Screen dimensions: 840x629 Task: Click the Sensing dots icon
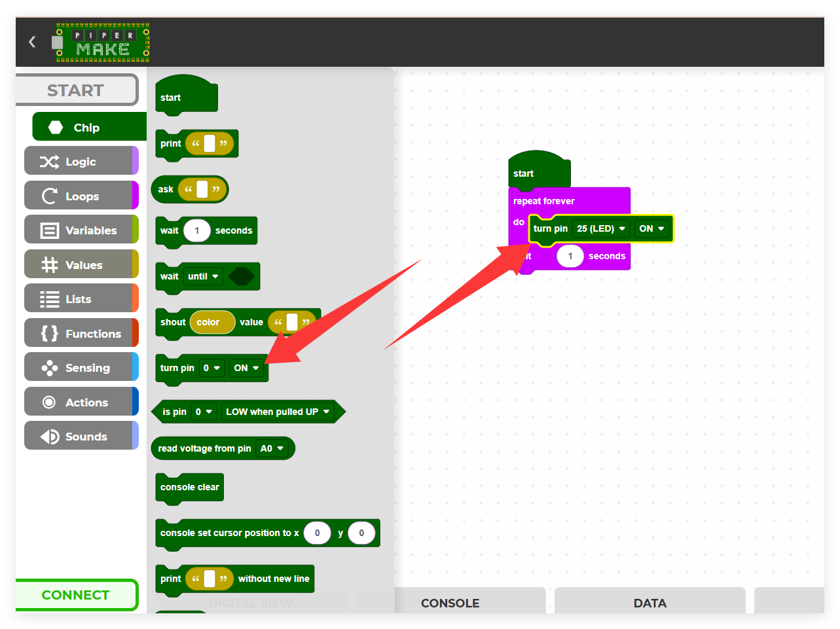49,368
